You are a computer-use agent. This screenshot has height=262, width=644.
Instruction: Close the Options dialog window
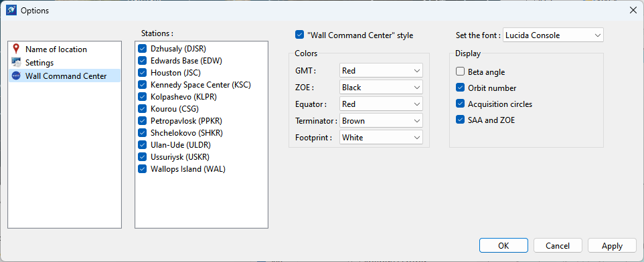click(x=633, y=11)
